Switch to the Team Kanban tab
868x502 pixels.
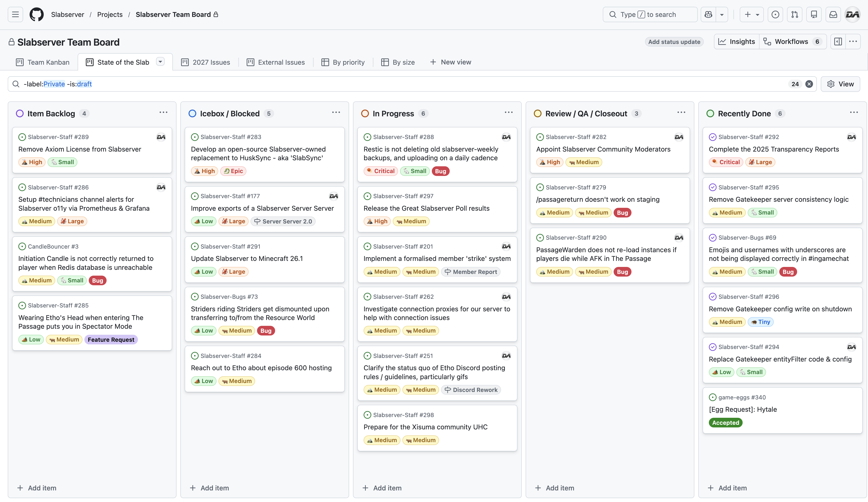coord(43,63)
